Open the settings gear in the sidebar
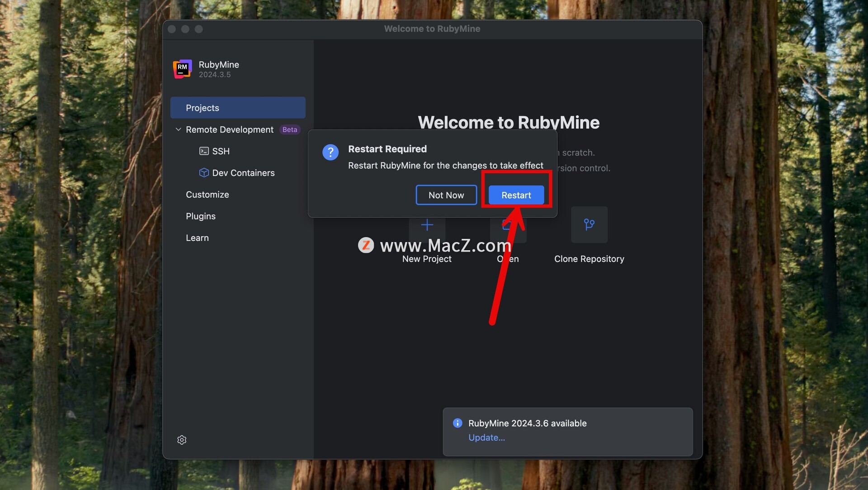 [182, 440]
